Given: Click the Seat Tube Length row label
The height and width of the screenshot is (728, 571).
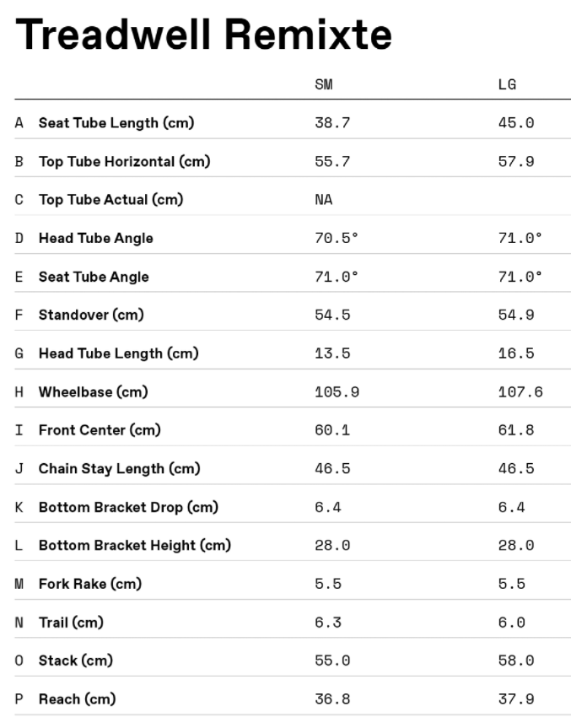Looking at the screenshot, I should pyautogui.click(x=116, y=123).
